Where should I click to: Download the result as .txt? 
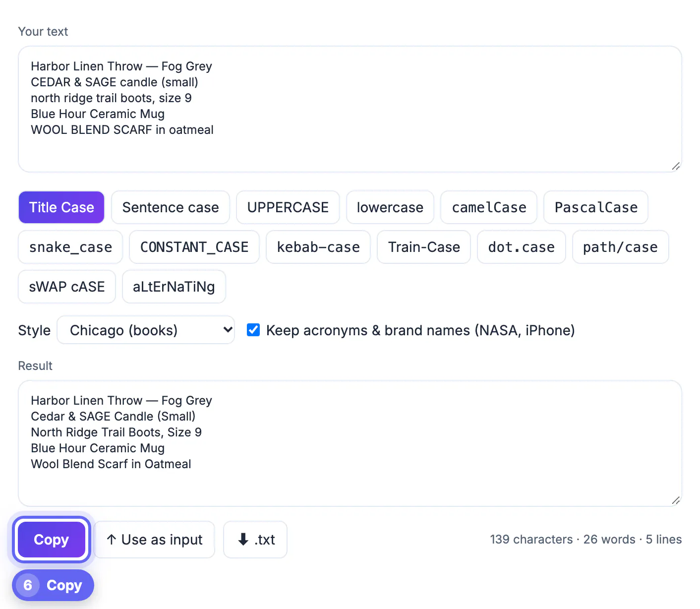[x=255, y=540]
